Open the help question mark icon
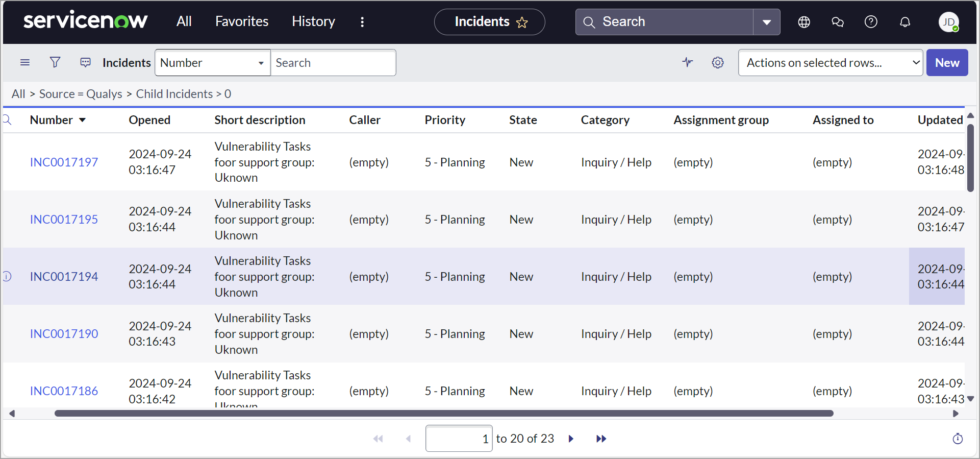Screen dimensions: 980x459 871,22
